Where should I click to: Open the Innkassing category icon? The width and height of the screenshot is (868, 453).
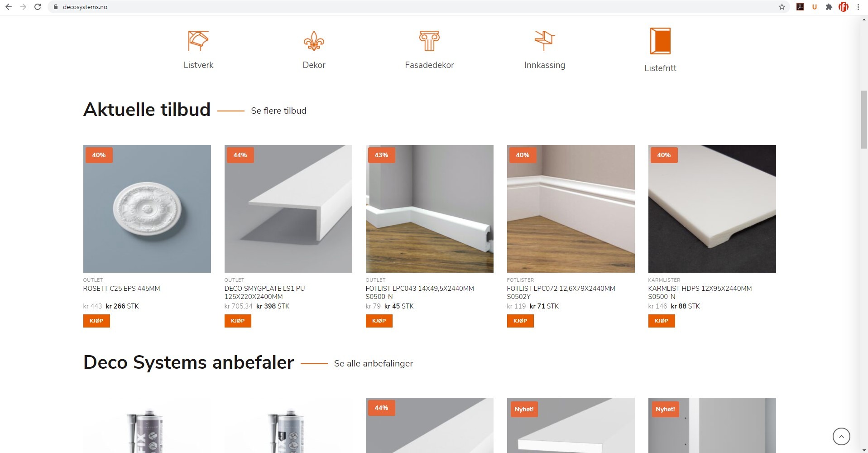pos(545,41)
